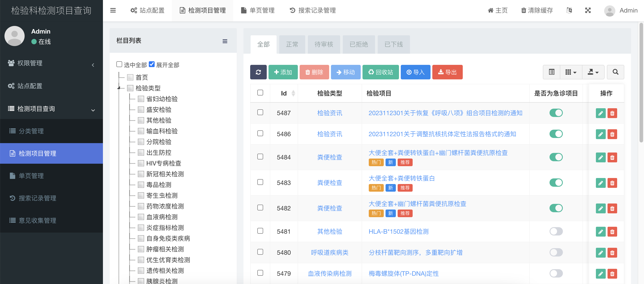Image resolution: width=644 pixels, height=284 pixels.
Task: Delete row 5487 with trash icon
Action: click(612, 113)
